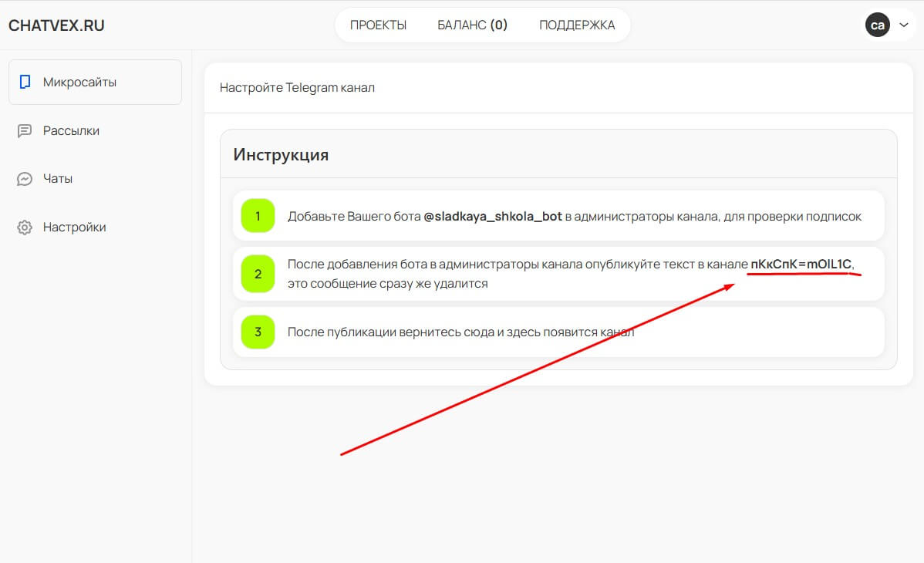This screenshot has width=924, height=563.
Task: Open the Настройки sidebar label
Action: pyautogui.click(x=74, y=228)
